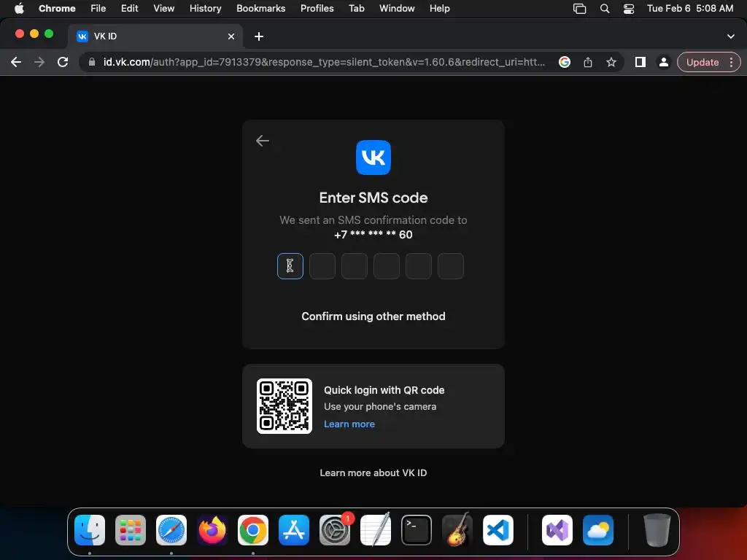The width and height of the screenshot is (747, 560).
Task: Open the Edit menu
Action: coord(129,8)
